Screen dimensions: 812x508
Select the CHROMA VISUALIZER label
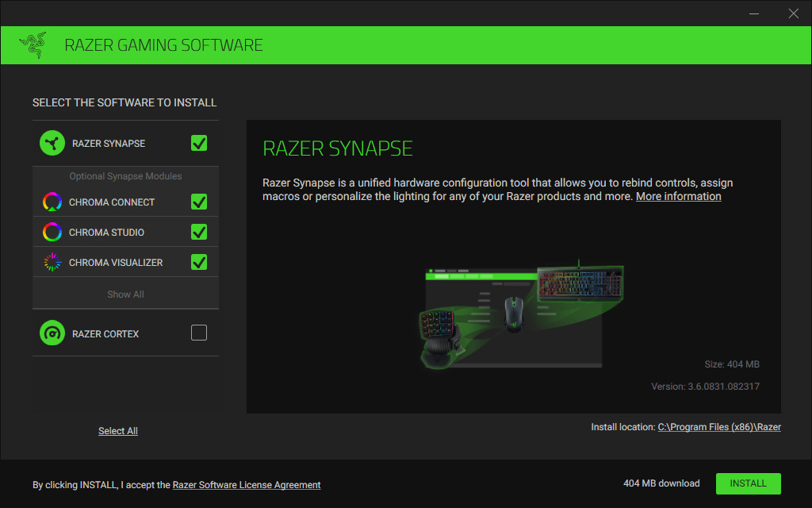116,263
